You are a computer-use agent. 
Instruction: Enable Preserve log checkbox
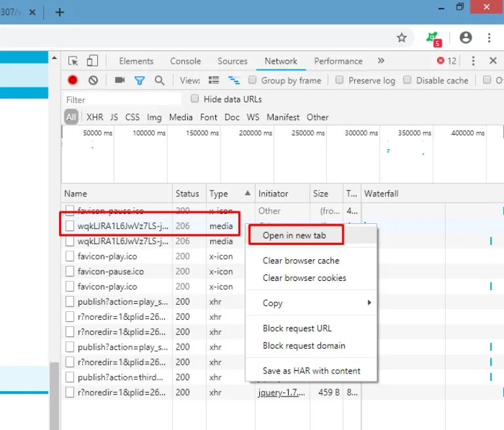click(339, 79)
